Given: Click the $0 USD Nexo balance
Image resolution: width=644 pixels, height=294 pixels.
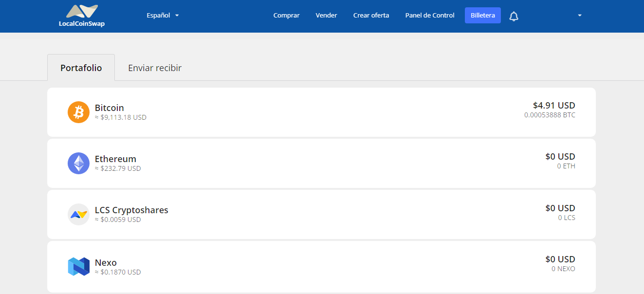Looking at the screenshot, I should pos(560,259).
